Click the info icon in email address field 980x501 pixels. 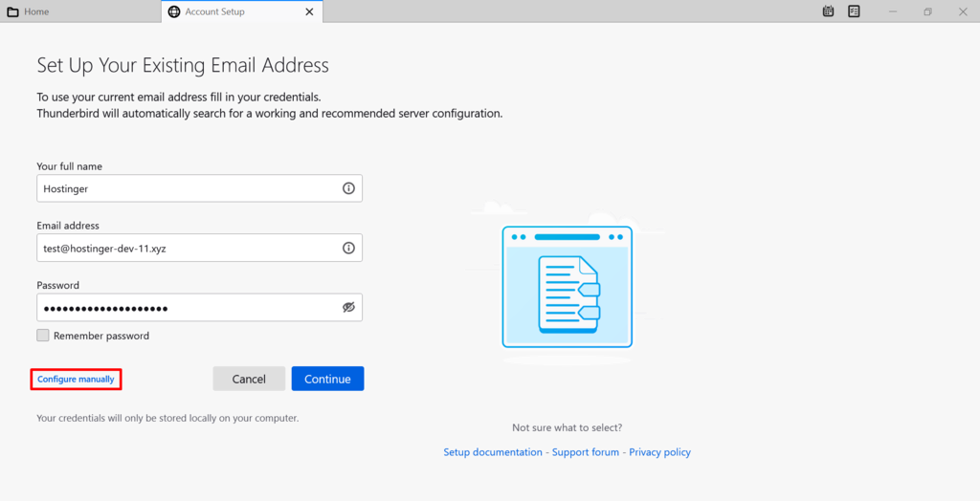click(348, 248)
